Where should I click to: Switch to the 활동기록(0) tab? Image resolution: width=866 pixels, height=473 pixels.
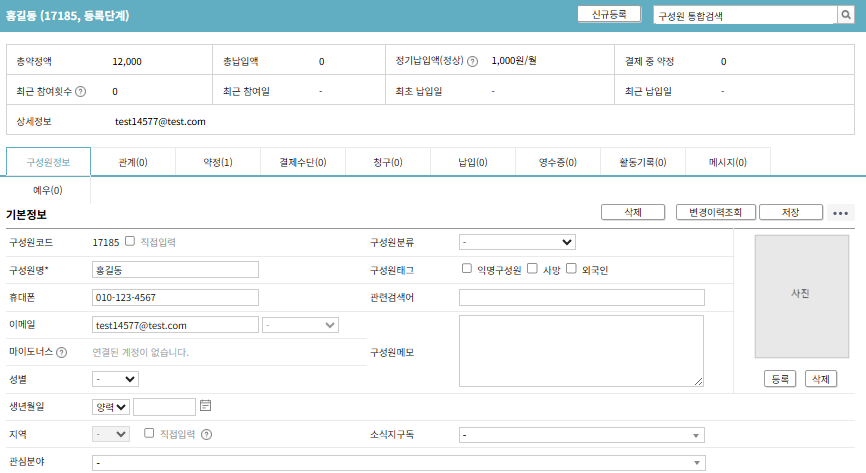[643, 162]
